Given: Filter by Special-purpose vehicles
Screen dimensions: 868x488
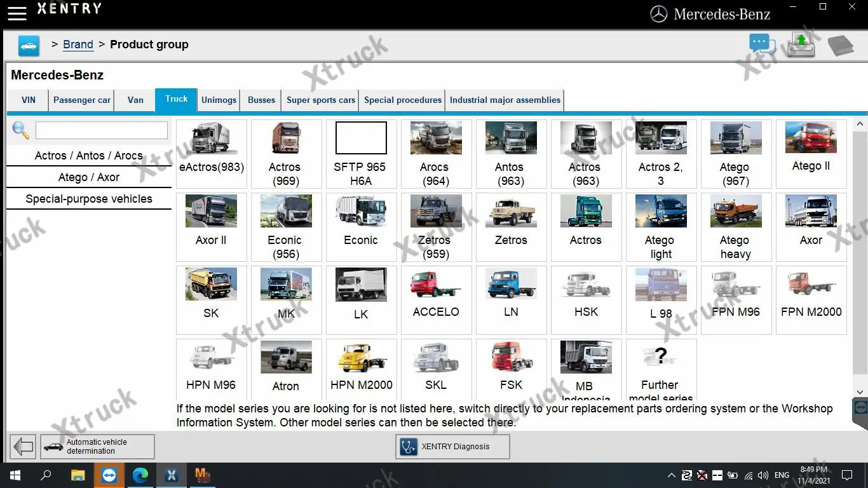Looking at the screenshot, I should point(89,199).
